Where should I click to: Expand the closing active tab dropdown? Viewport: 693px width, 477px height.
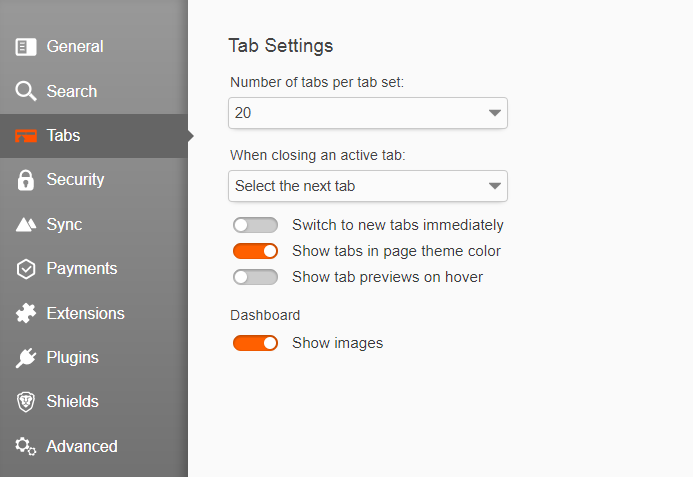[367, 186]
